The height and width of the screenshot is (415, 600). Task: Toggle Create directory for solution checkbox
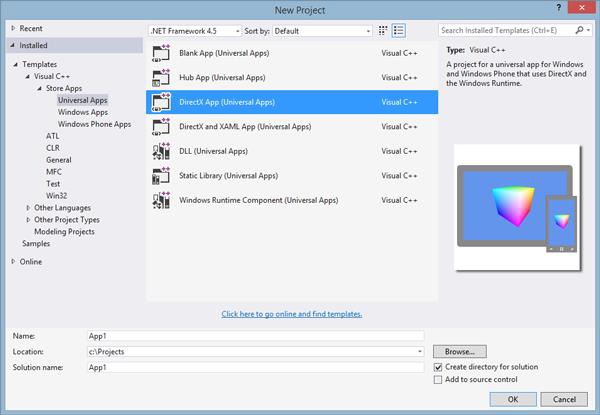click(x=438, y=367)
